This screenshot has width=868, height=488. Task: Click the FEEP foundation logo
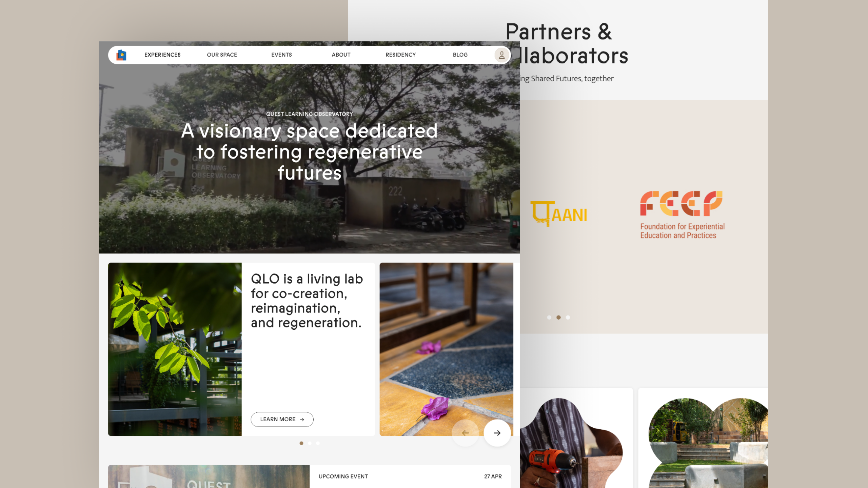[682, 215]
